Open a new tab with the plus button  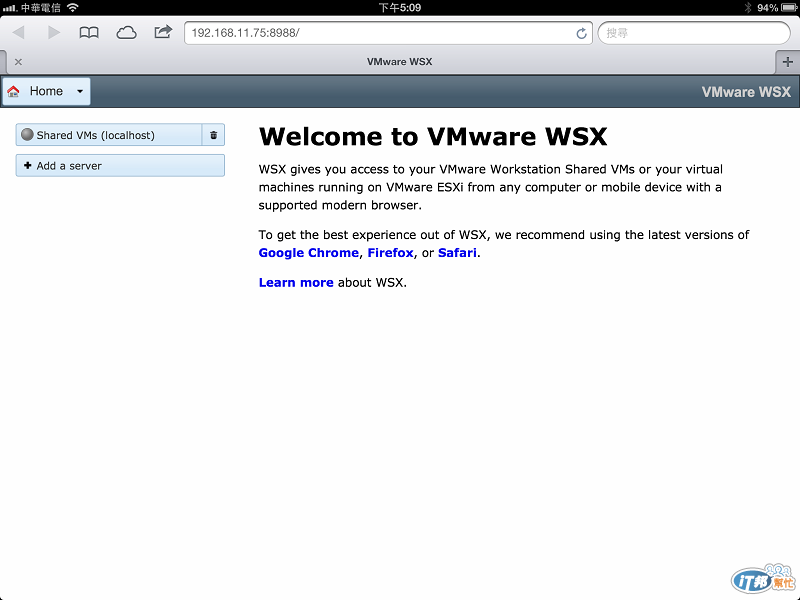tap(787, 62)
